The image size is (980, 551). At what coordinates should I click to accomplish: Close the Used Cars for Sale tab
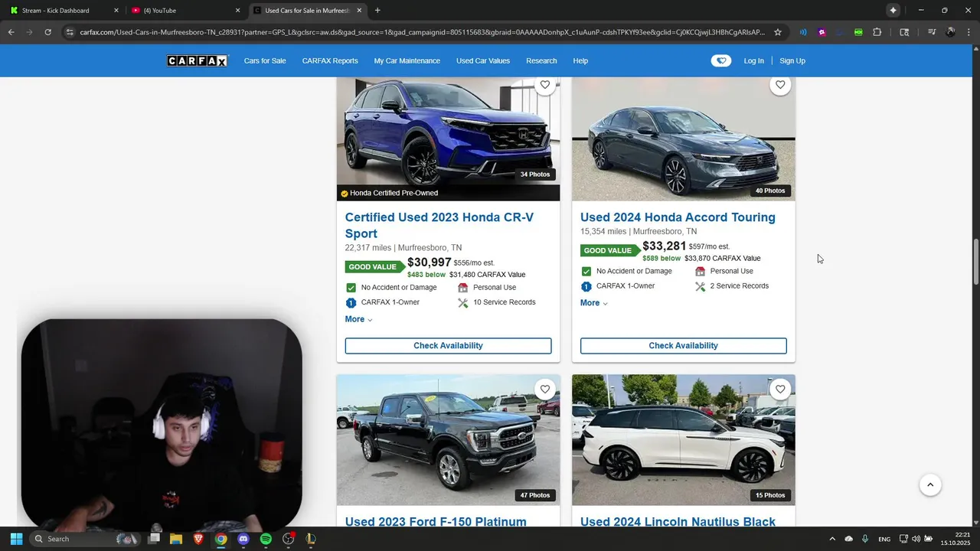click(x=359, y=11)
